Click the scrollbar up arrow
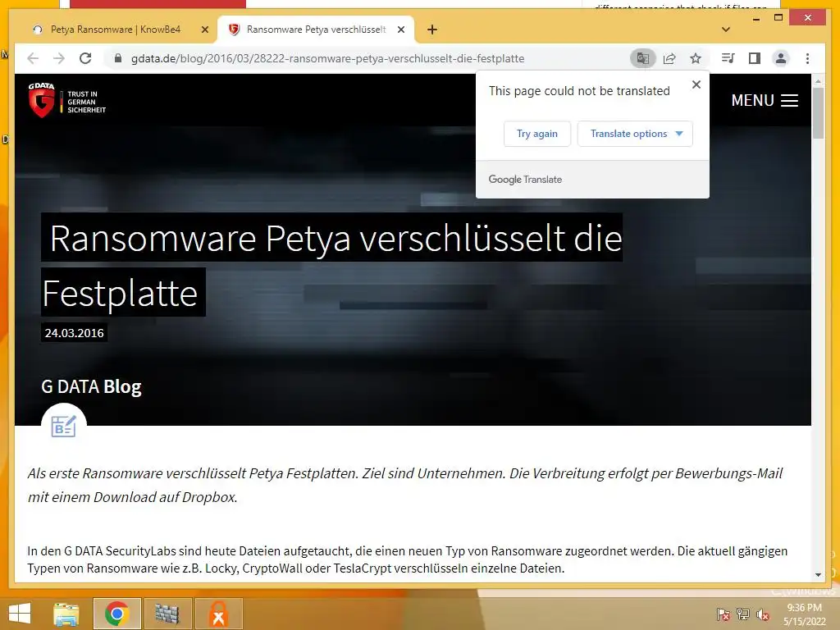The width and height of the screenshot is (840, 630). pos(818,81)
